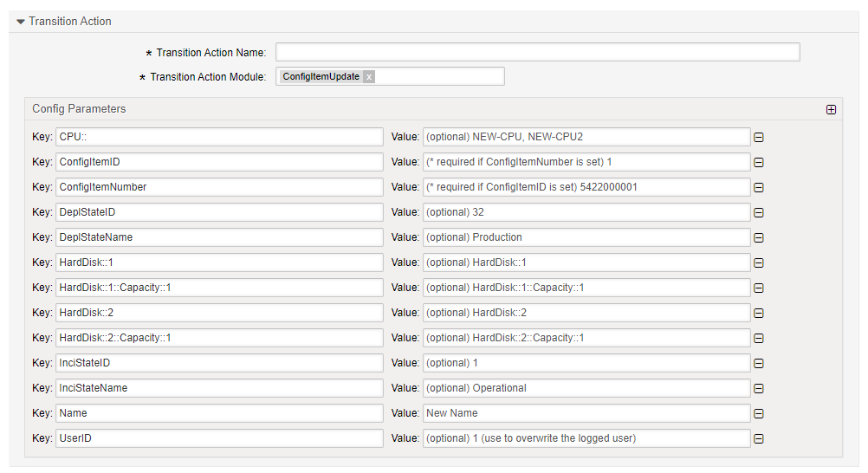Remove the HardDisk::1 parameter row
This screenshot has width=868, height=473.
(758, 262)
